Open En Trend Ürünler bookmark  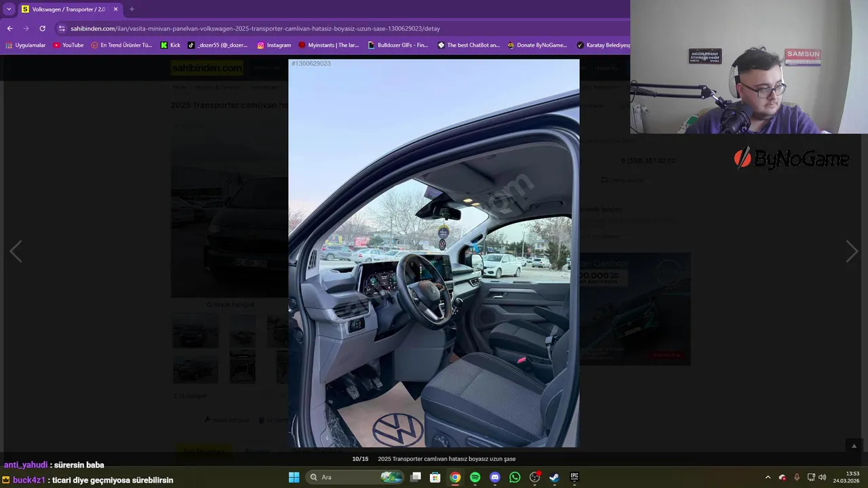pyautogui.click(x=122, y=45)
